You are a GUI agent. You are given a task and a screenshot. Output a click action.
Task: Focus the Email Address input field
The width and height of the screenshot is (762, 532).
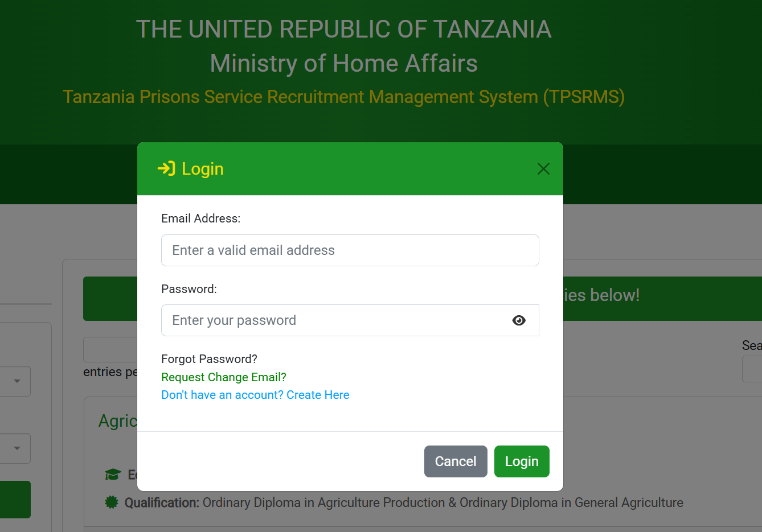(350, 250)
